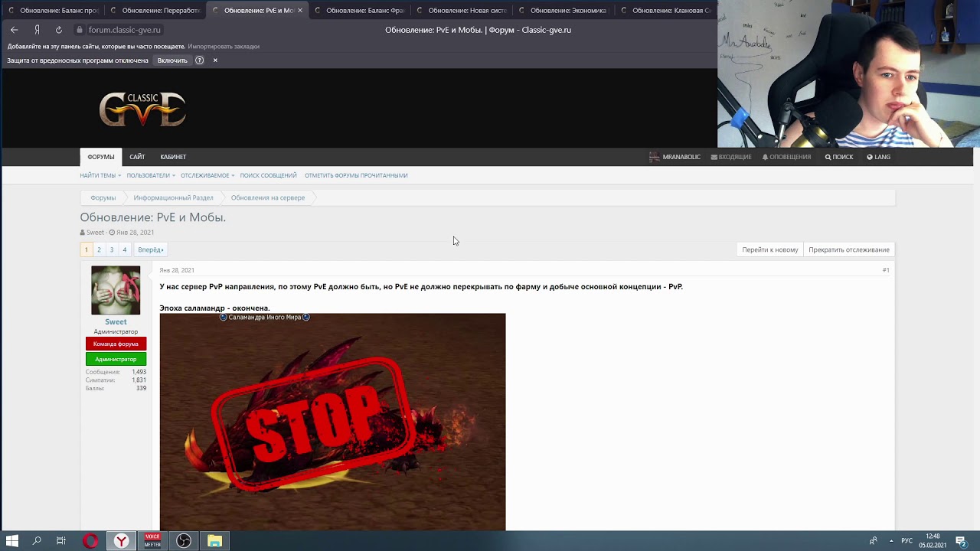Show hidden system tray icons

(890, 541)
